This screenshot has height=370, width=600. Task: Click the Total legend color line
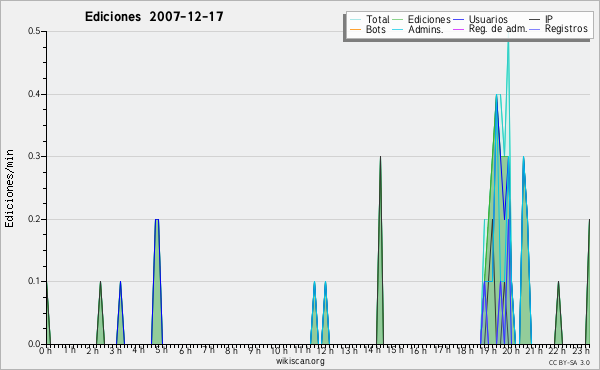click(355, 20)
